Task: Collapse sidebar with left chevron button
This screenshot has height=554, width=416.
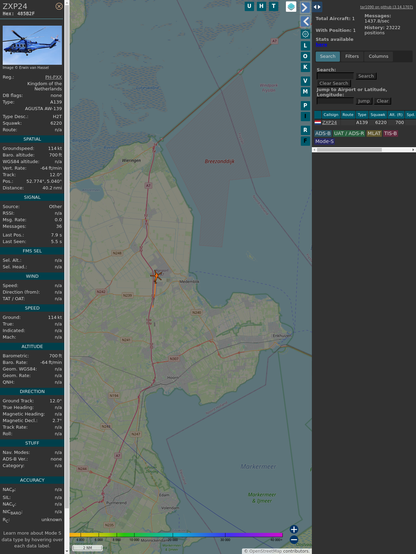Action: click(x=305, y=22)
